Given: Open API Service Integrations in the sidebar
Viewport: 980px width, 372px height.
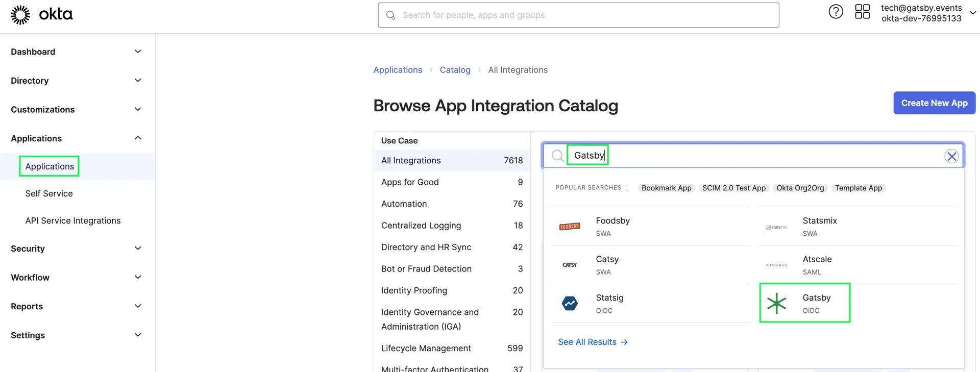Looking at the screenshot, I should coord(73,220).
